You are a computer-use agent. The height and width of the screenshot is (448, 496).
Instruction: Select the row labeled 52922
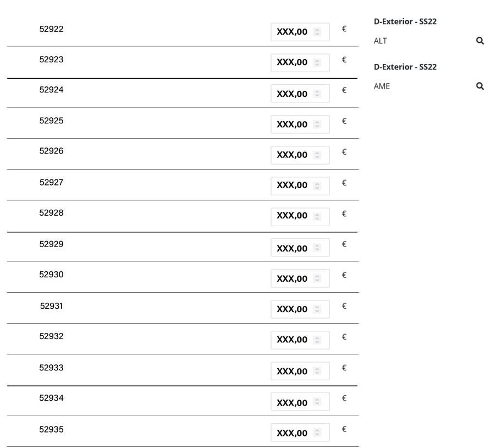[51, 29]
